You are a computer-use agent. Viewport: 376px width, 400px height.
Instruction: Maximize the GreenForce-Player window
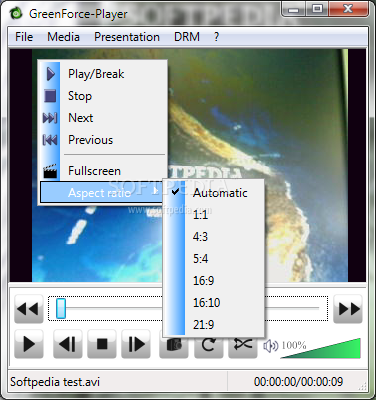[x=317, y=9]
